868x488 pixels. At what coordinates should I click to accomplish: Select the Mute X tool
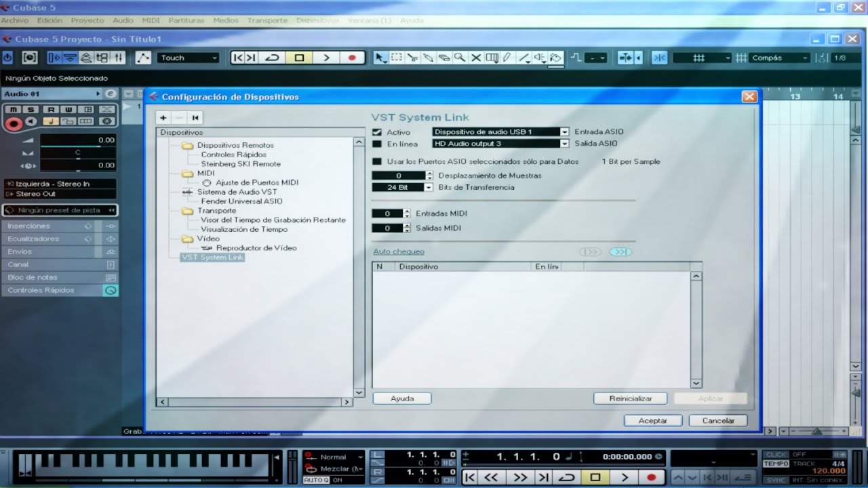476,58
